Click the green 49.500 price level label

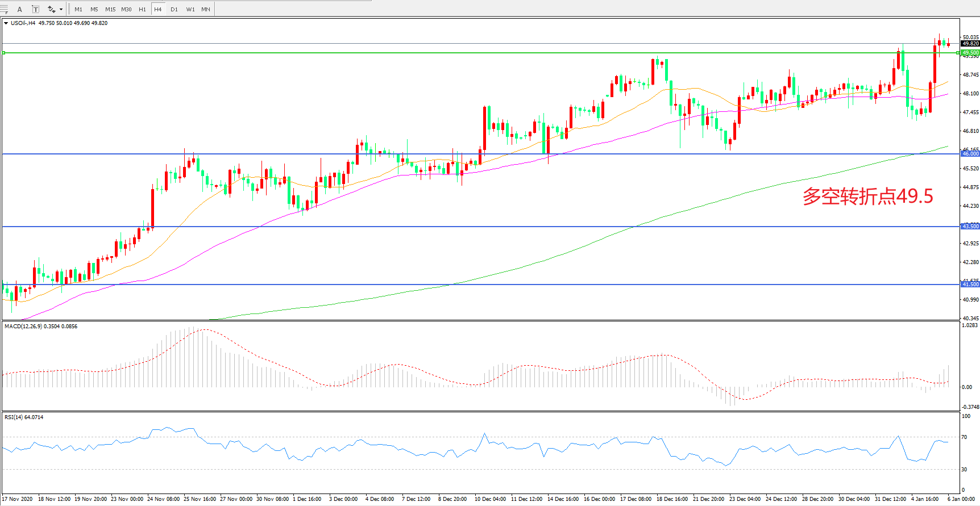(x=970, y=53)
